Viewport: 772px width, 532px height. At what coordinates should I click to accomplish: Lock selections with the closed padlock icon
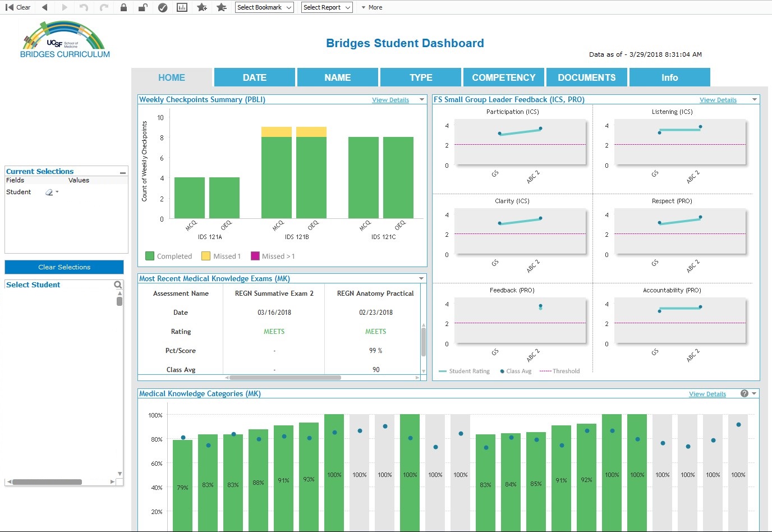pos(123,7)
